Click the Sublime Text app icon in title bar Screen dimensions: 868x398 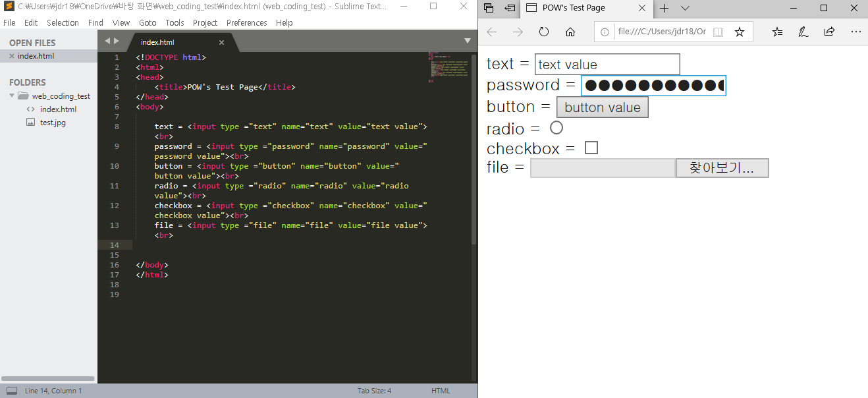(9, 7)
